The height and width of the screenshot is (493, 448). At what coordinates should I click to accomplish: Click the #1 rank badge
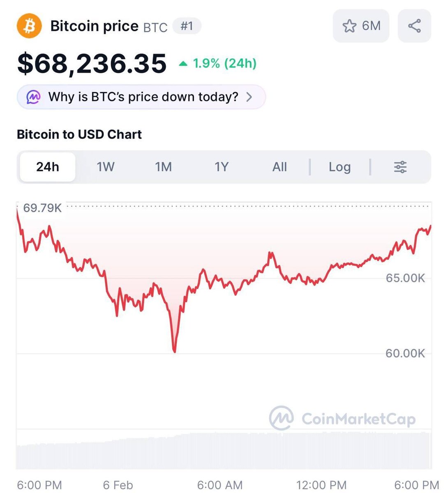tap(187, 26)
